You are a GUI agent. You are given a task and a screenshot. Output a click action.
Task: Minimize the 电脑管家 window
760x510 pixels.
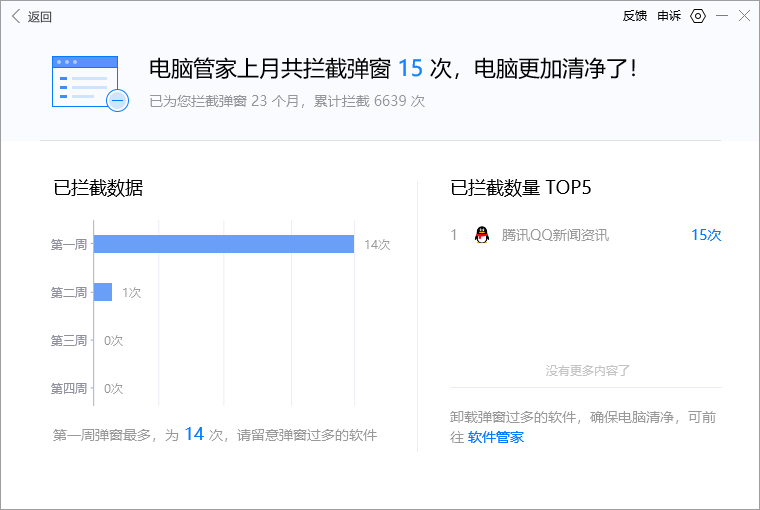click(722, 16)
